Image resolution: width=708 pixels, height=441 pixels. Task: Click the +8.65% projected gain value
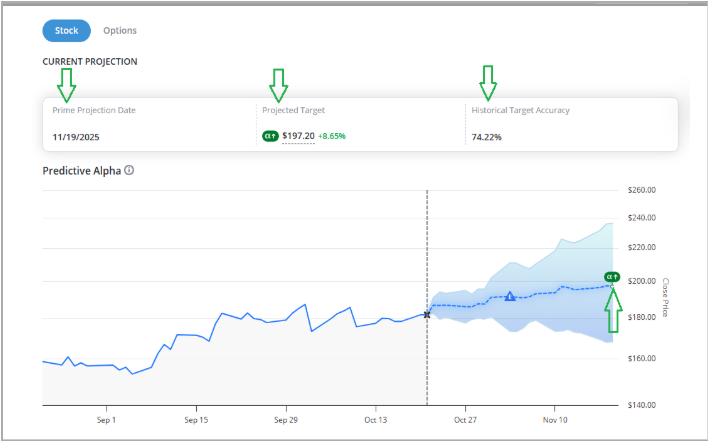332,136
